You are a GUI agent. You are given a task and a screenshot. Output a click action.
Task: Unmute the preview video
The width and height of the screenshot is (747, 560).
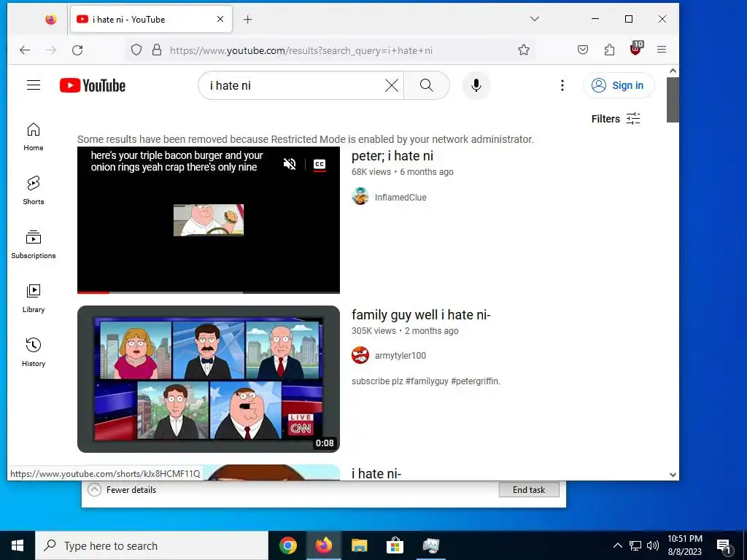289,164
